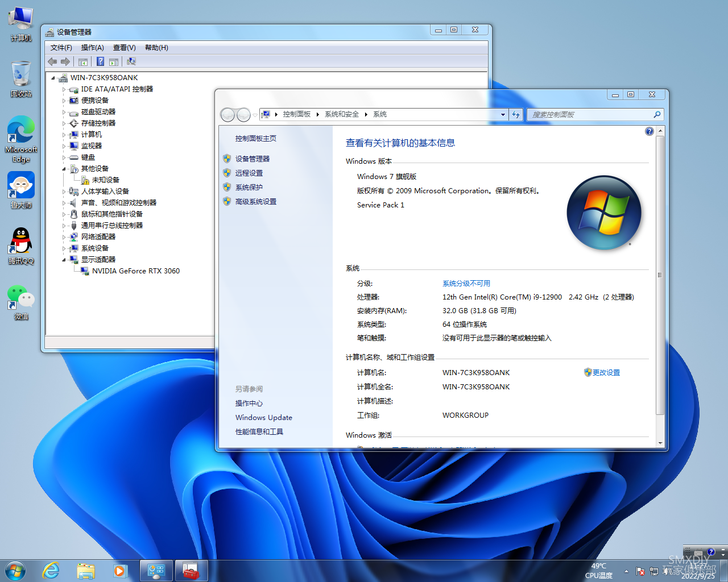The height and width of the screenshot is (582, 728).
Task: Toggle the console tree pane toolbar icon
Action: tap(83, 61)
